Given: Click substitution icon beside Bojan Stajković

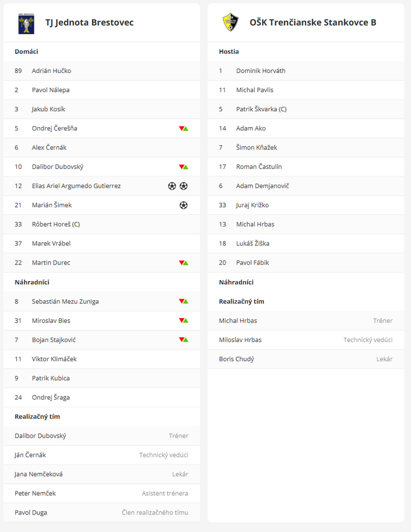Looking at the screenshot, I should point(184,340).
